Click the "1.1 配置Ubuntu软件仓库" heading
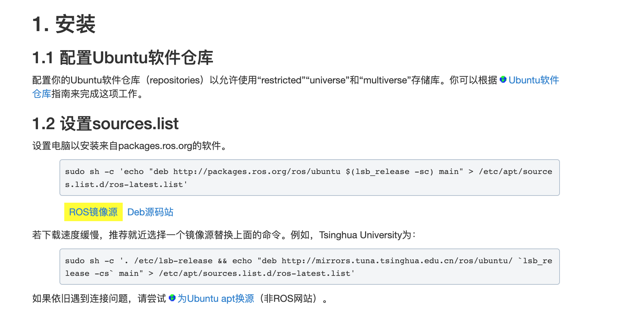Screen dimensions: 644x309 (x=123, y=57)
